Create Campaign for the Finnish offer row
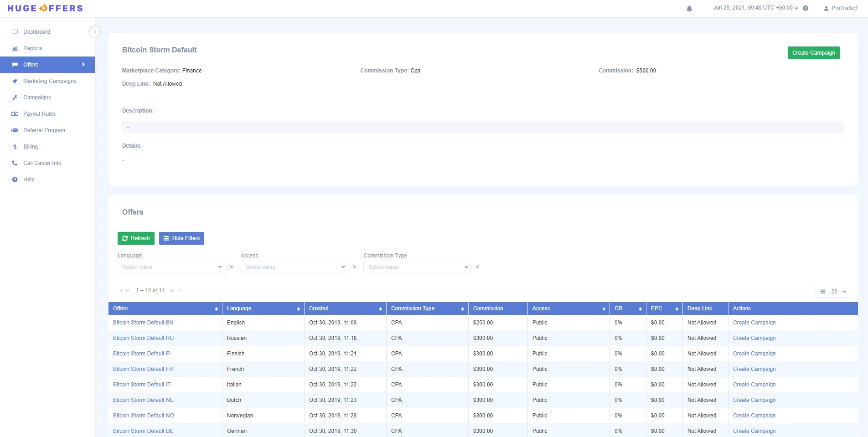The height and width of the screenshot is (437, 868). pyautogui.click(x=754, y=354)
